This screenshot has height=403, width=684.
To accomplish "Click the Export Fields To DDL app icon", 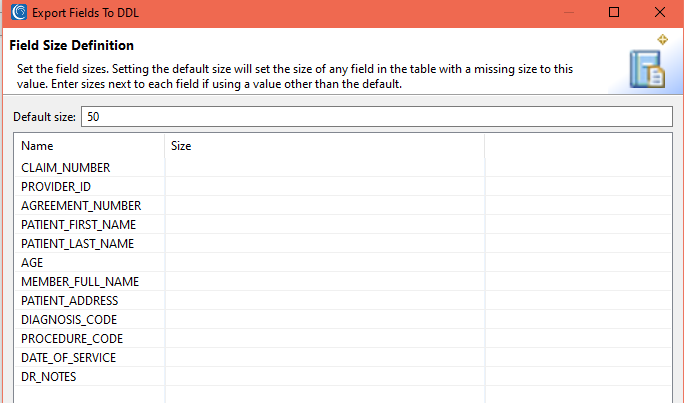I will [19, 12].
